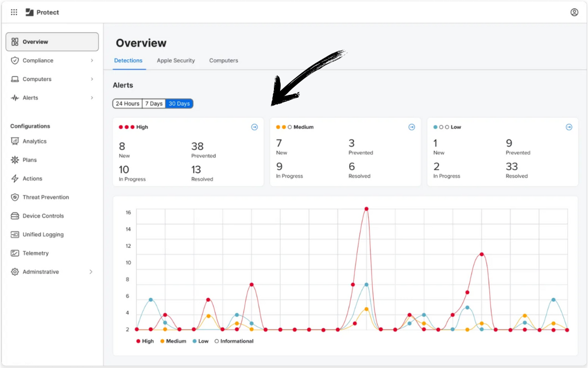
Task: Open the app launcher grid icon
Action: coord(14,12)
